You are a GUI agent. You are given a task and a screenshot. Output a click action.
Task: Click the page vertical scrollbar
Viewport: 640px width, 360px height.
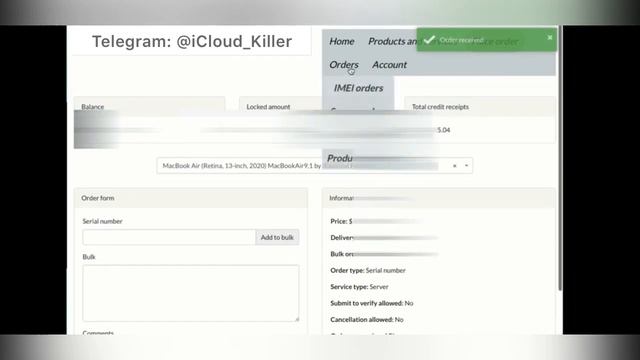560,158
